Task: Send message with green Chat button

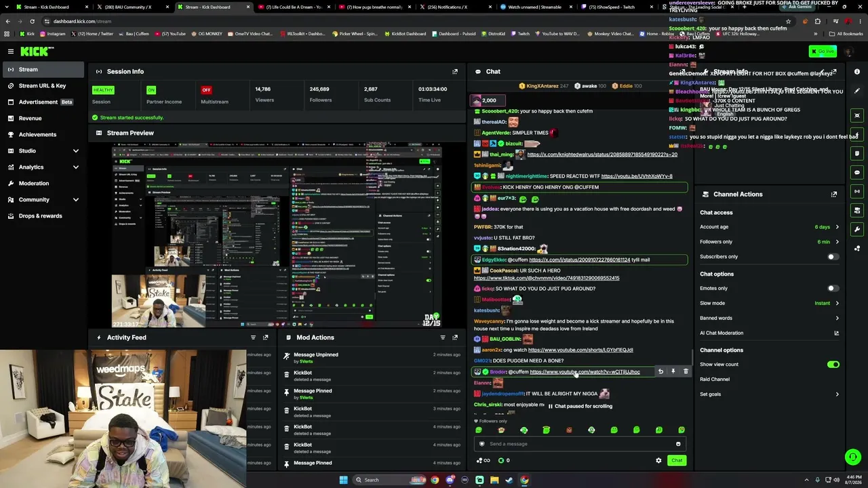Action: pos(677,460)
